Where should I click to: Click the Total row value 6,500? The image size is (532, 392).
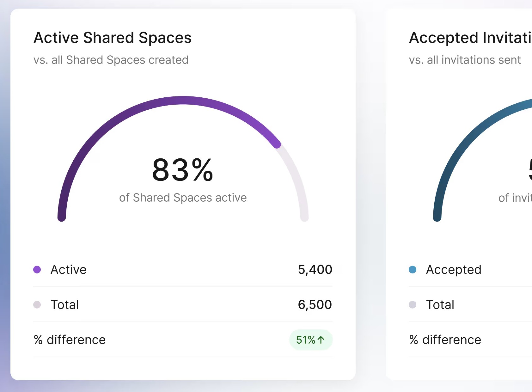coord(315,305)
